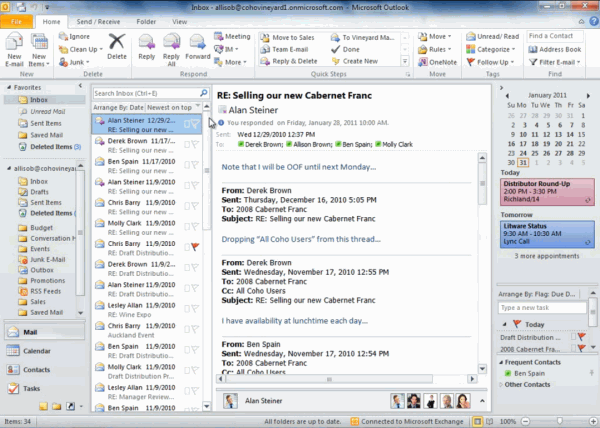Expand the Quick Steps gallery

click(x=405, y=61)
